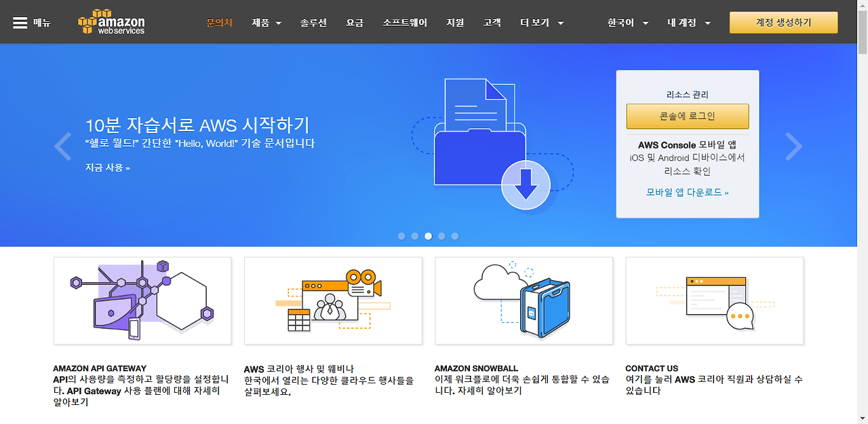Viewport: 868px width, 424px height.
Task: Open the 한국어 language dropdown
Action: coord(628,22)
